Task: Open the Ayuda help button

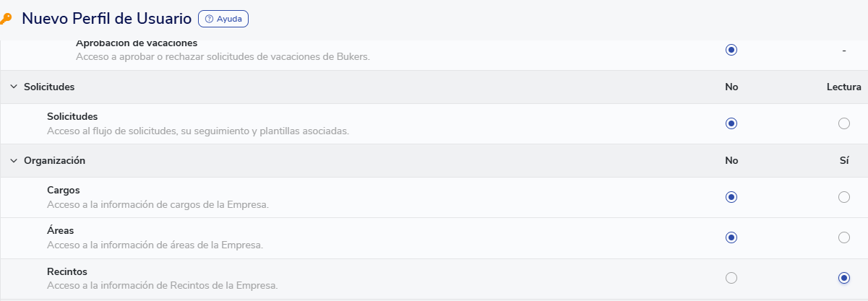Action: 223,19
